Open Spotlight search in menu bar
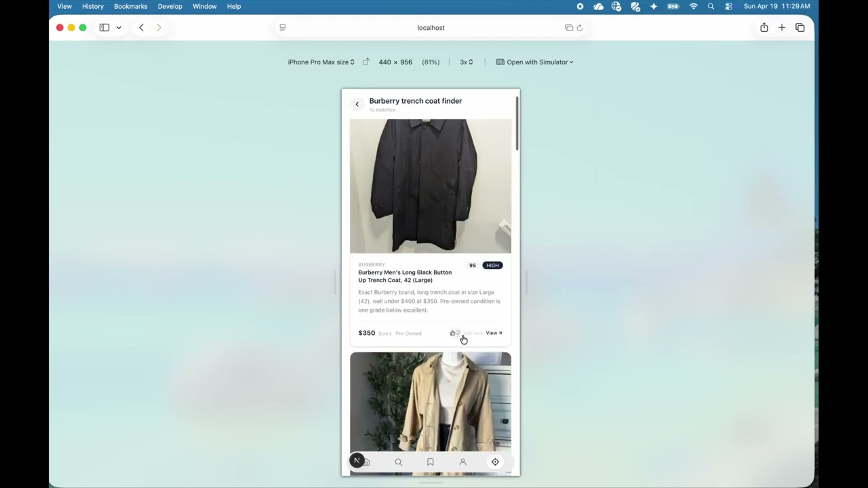Screen dimensions: 868x488 [711, 6]
